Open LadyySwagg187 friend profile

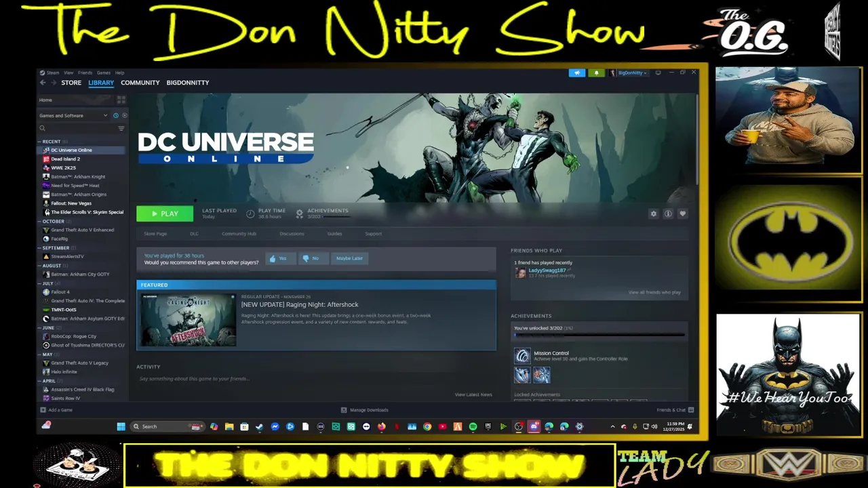547,270
